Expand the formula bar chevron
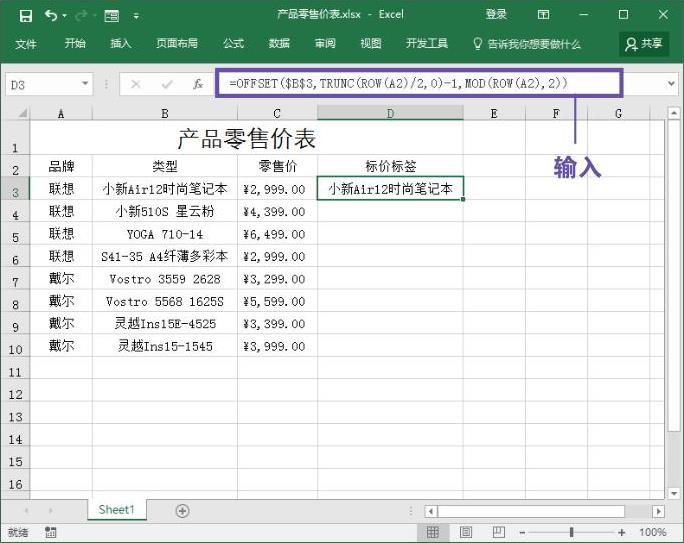The image size is (684, 543). [671, 83]
